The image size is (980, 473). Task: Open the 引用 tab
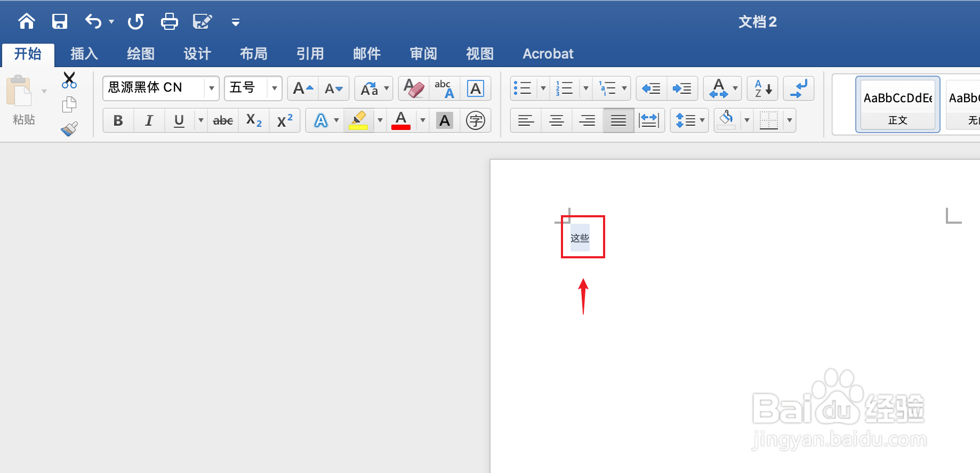310,54
